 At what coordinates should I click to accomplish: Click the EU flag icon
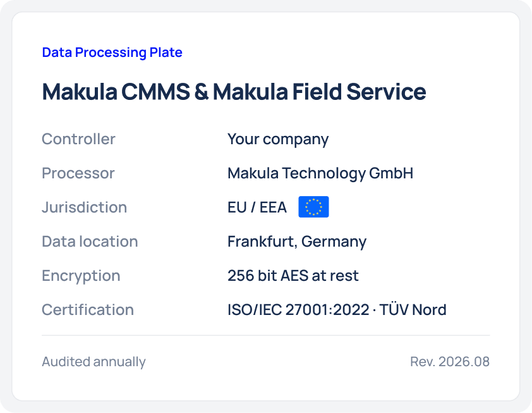[313, 207]
